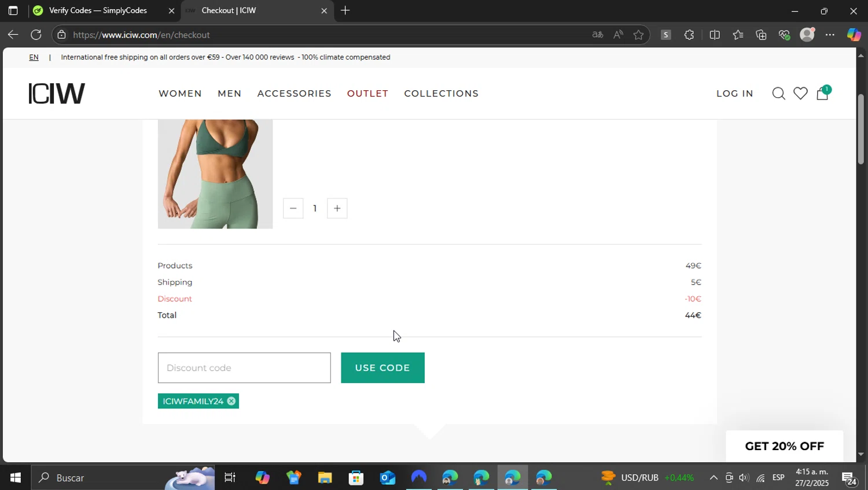Open the Copilot sidebar icon
868x490 pixels.
tap(854, 35)
